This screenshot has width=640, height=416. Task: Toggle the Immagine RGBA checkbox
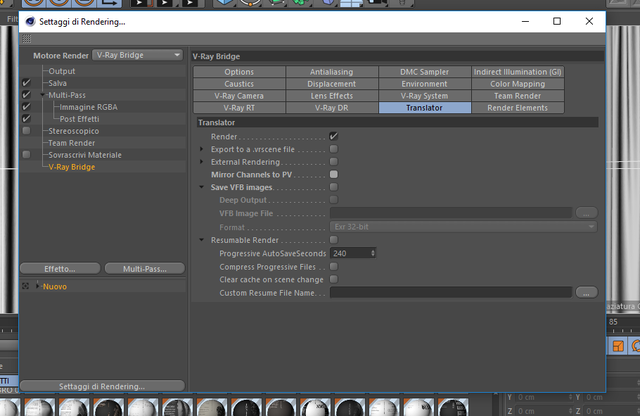click(27, 107)
